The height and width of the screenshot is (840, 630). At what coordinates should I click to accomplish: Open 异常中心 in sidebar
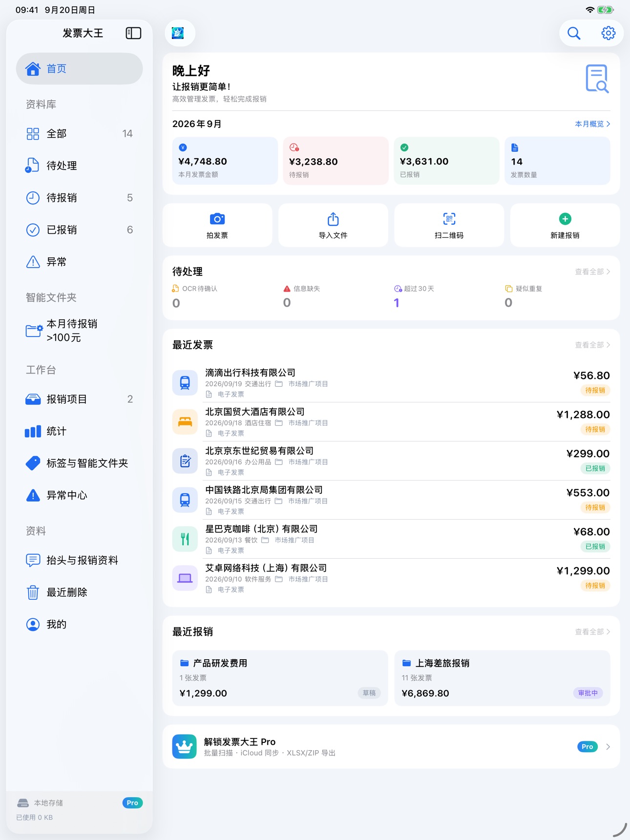click(x=80, y=496)
